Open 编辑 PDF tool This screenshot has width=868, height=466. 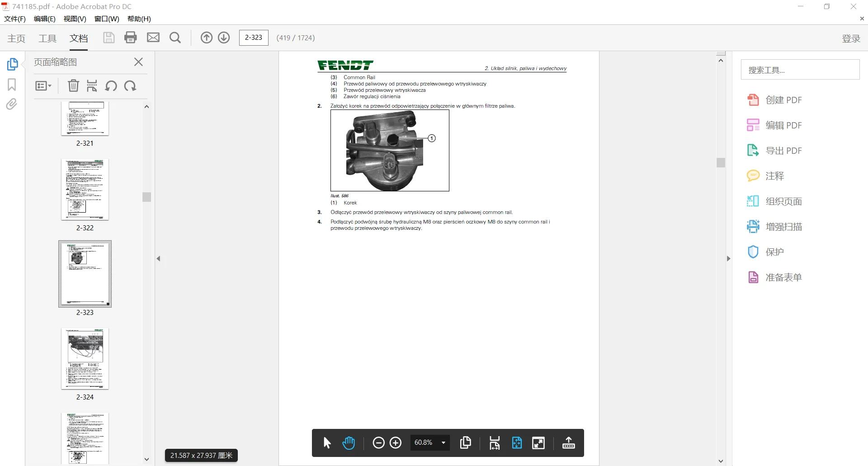coord(774,125)
